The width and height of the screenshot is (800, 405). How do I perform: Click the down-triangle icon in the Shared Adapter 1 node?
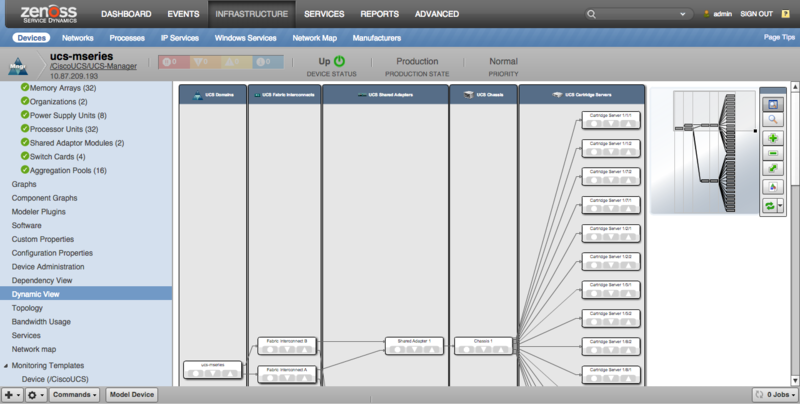click(414, 349)
